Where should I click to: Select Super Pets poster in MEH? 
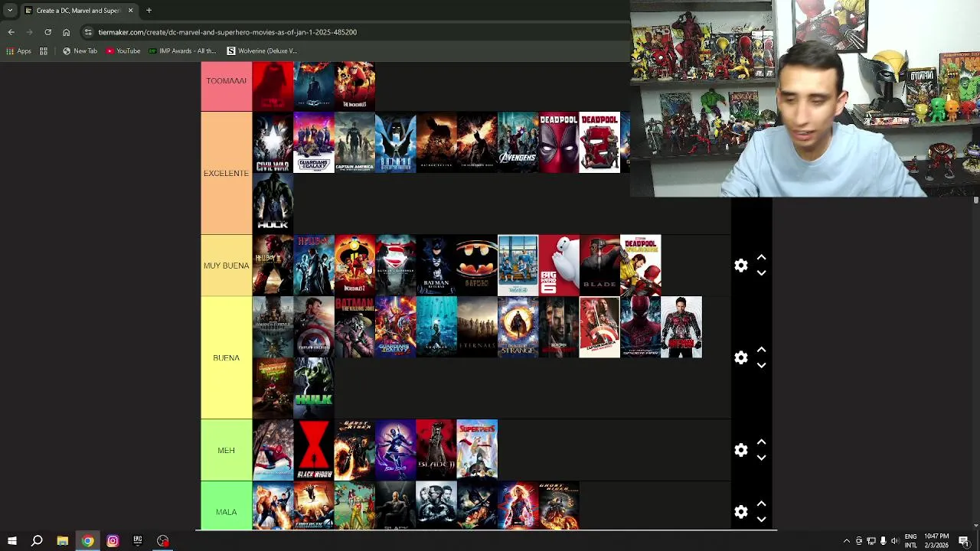tap(477, 450)
